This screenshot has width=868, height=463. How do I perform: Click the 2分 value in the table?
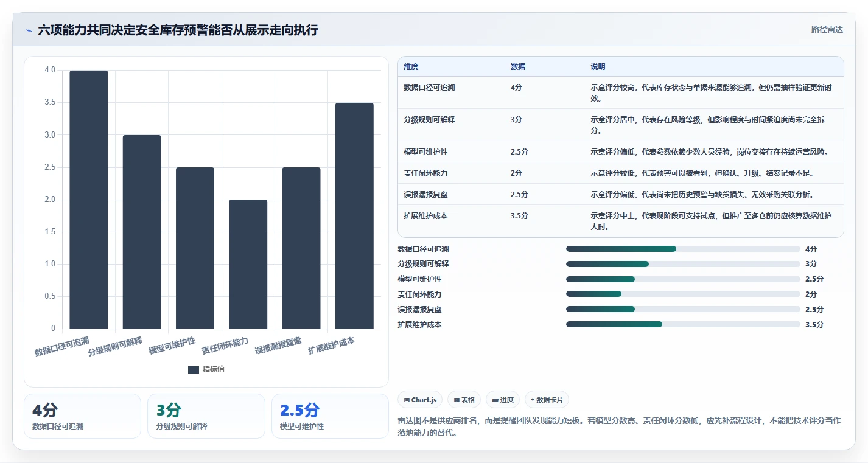(x=516, y=173)
